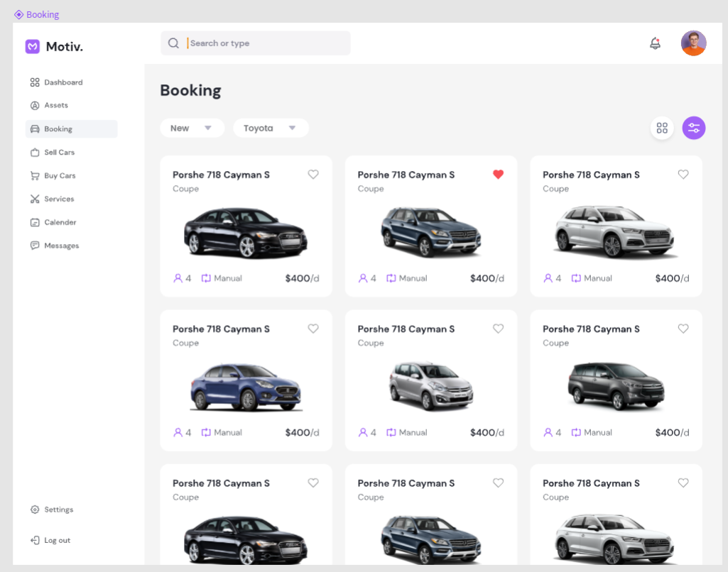Favorite the blue sedan card
Screen dimensions: 728x572
313,329
